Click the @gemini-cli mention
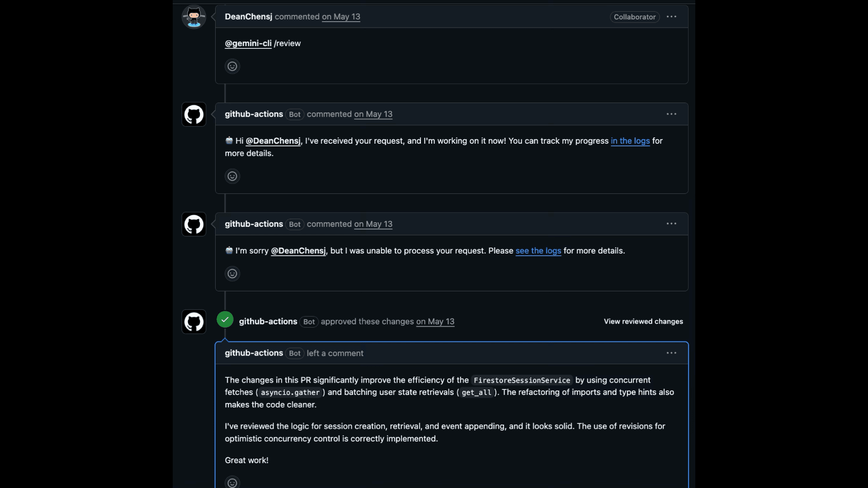Image resolution: width=868 pixels, height=488 pixels. point(248,43)
